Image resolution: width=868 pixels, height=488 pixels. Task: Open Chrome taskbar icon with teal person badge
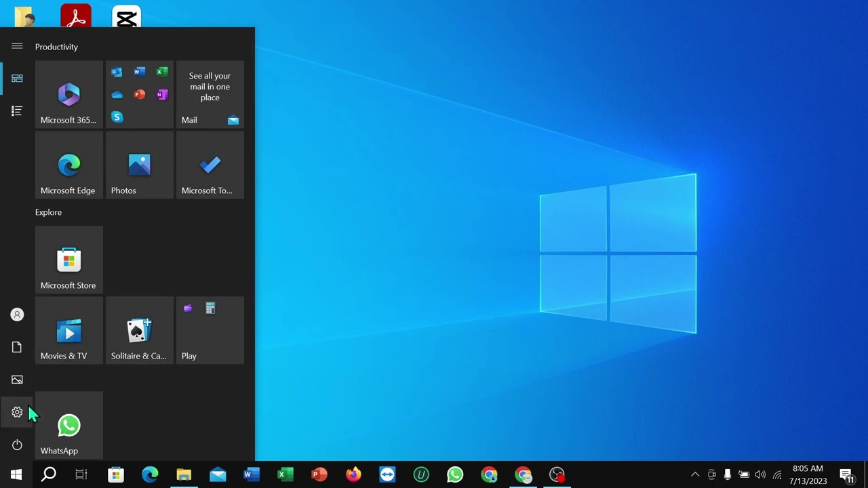489,474
